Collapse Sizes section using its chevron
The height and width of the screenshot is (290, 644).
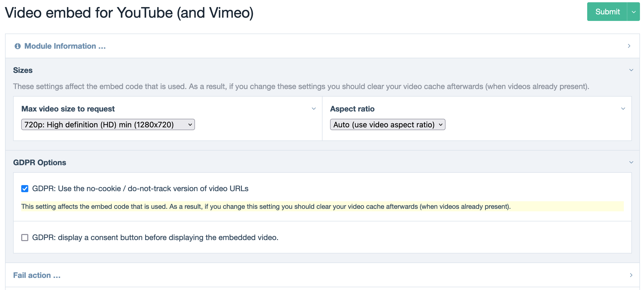pos(631,70)
